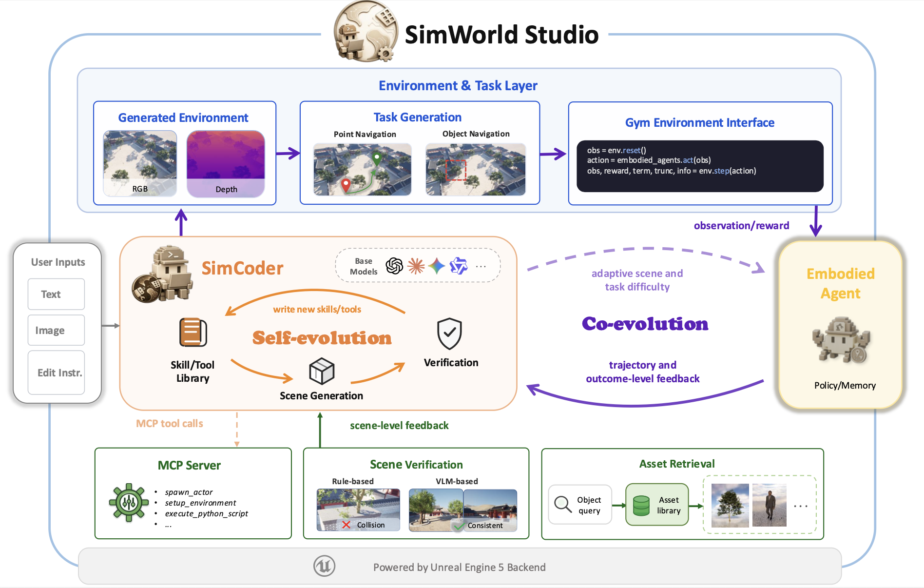Click the 'spawn_actor' list entry
Image resolution: width=924 pixels, height=588 pixels.
189,492
